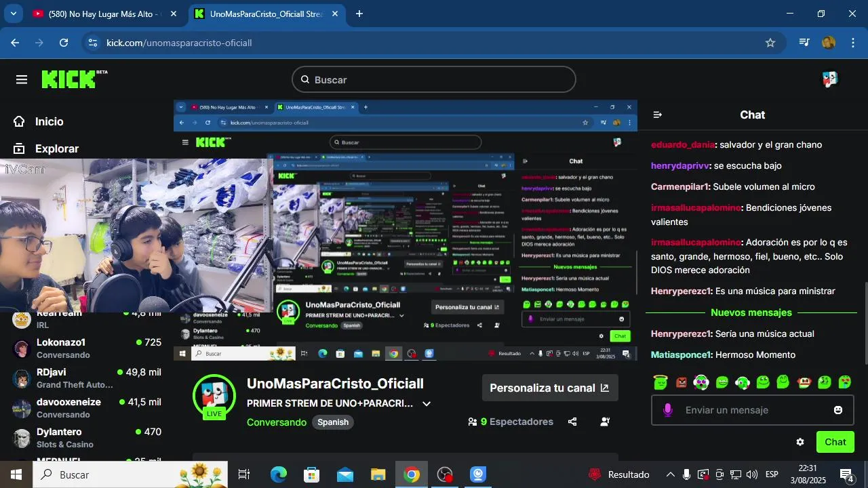This screenshot has width=868, height=488.
Task: Focus the Enviar un mensaje field
Action: click(752, 410)
